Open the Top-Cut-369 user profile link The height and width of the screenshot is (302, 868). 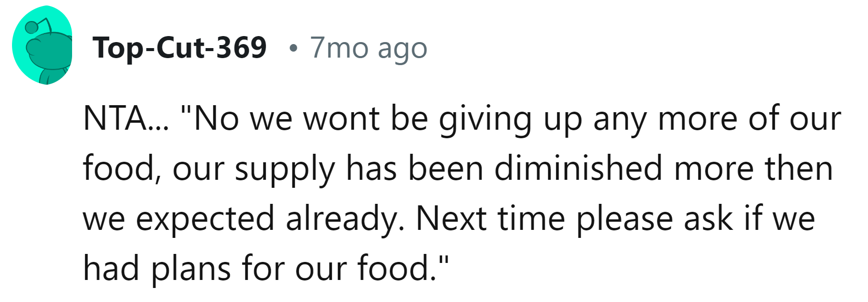[180, 48]
